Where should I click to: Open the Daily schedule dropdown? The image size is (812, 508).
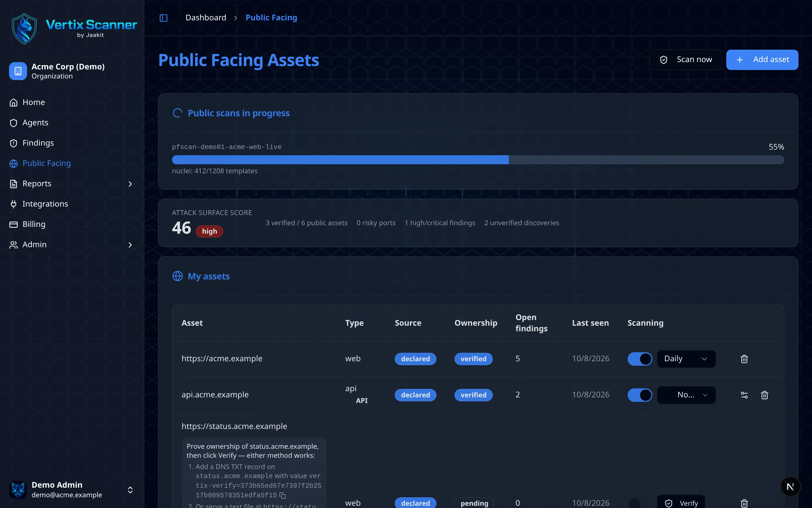(686, 359)
